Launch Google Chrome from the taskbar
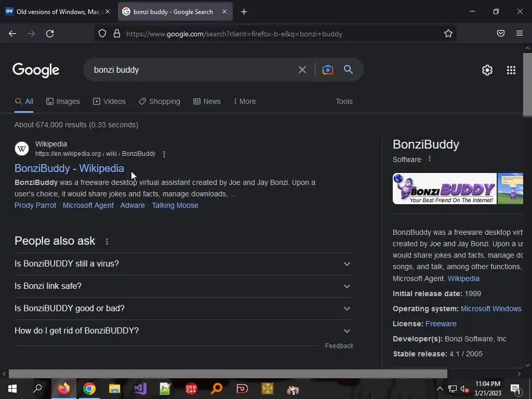 pos(89,389)
